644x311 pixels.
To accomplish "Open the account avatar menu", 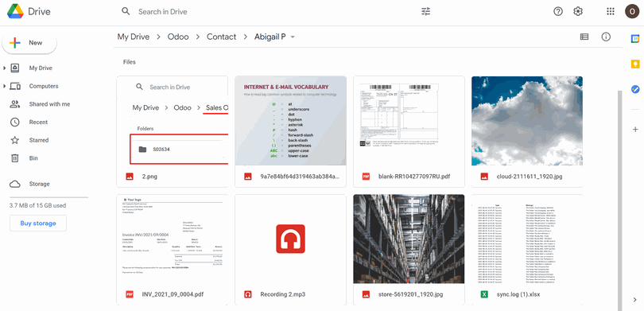I will tap(632, 11).
